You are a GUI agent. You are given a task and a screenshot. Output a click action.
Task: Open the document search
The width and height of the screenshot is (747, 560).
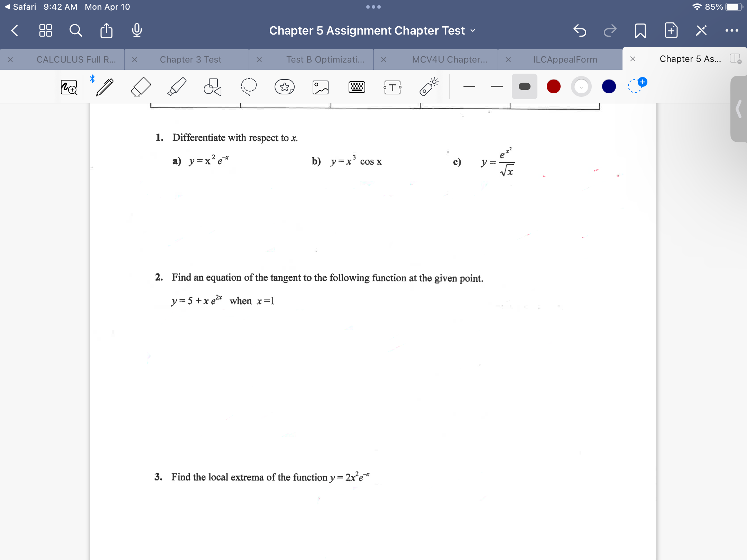76,30
